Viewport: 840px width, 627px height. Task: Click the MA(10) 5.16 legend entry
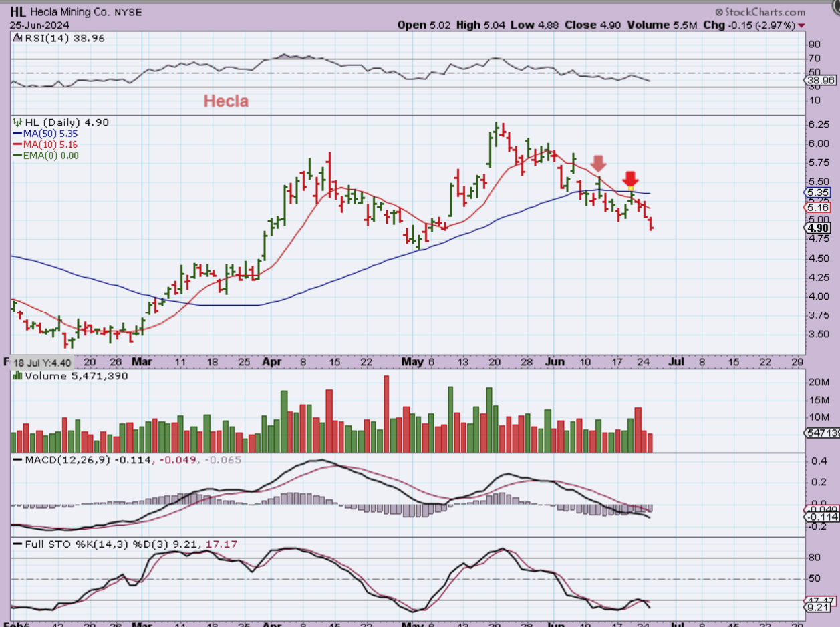46,144
